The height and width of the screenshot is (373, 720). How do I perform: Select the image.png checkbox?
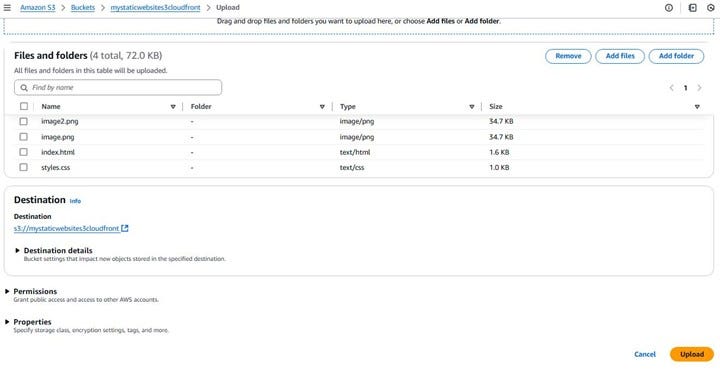[x=23, y=137]
